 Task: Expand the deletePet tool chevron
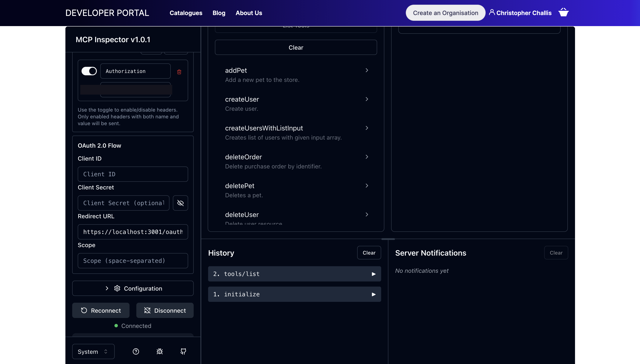pos(367,185)
